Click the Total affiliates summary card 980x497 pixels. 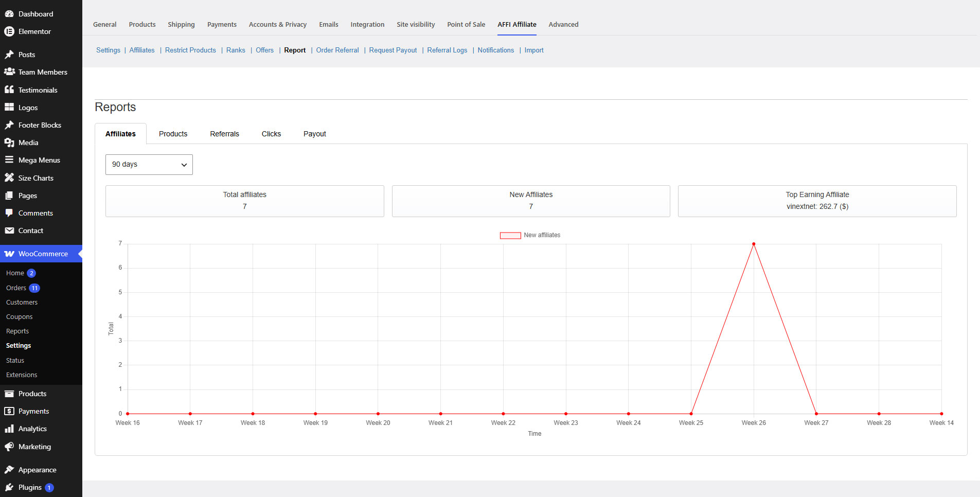coord(245,201)
